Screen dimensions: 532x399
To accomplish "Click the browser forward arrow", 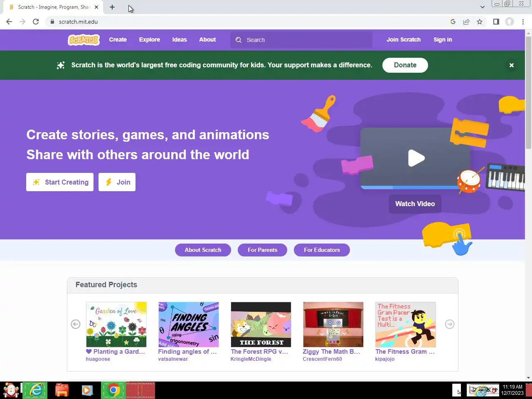I will point(22,22).
